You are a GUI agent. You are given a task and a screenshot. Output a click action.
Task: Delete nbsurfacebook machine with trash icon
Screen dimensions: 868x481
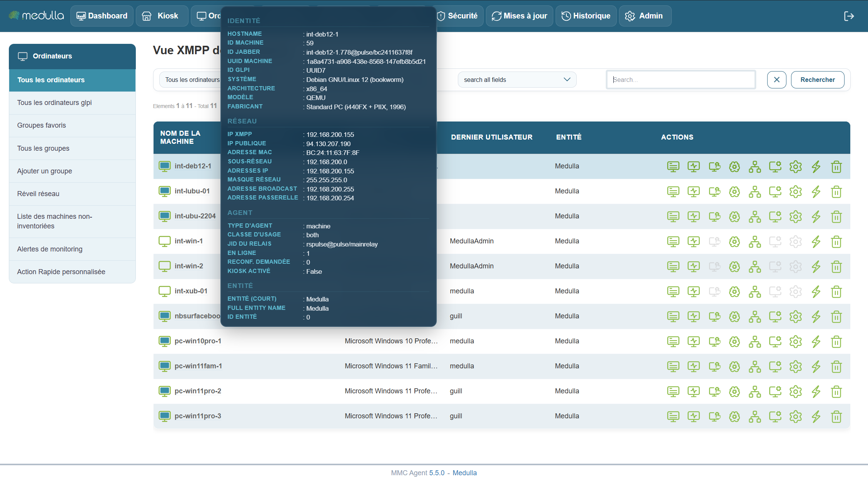[836, 316]
